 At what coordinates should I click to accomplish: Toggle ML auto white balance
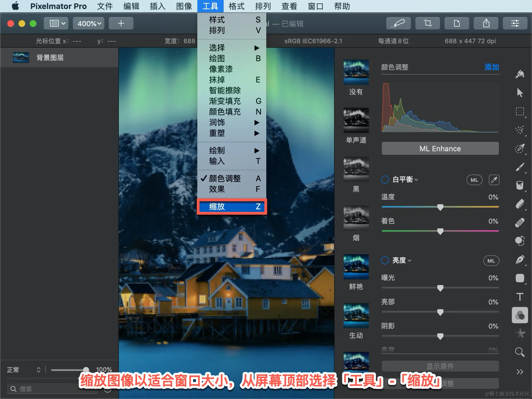tap(474, 180)
